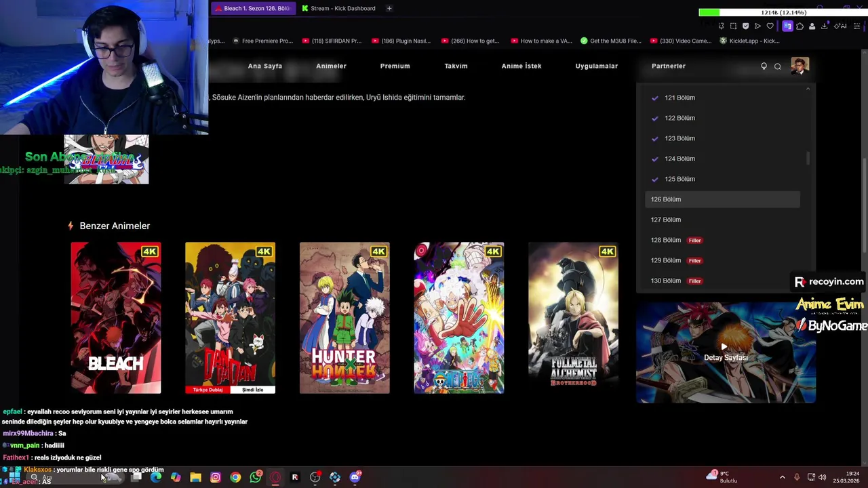
Task: Click the microphone icon in system tray
Action: point(797,477)
